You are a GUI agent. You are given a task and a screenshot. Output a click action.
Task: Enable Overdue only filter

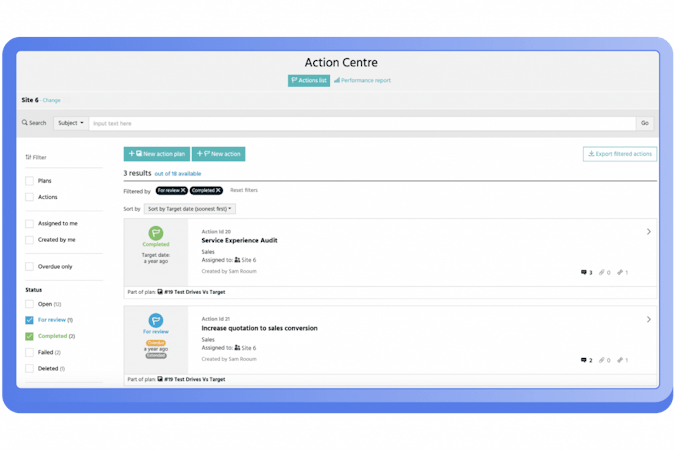pos(29,267)
